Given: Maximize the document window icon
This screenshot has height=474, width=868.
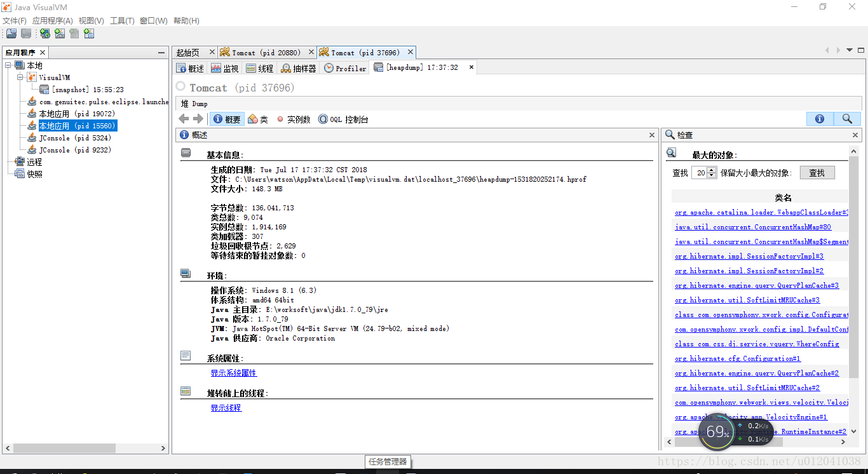Looking at the screenshot, I should pyautogui.click(x=860, y=51).
